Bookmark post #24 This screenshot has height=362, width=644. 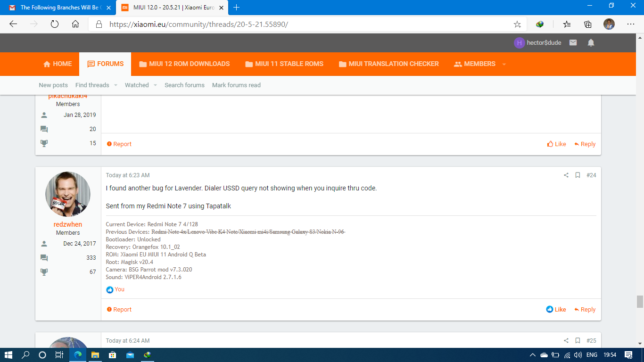pyautogui.click(x=578, y=175)
